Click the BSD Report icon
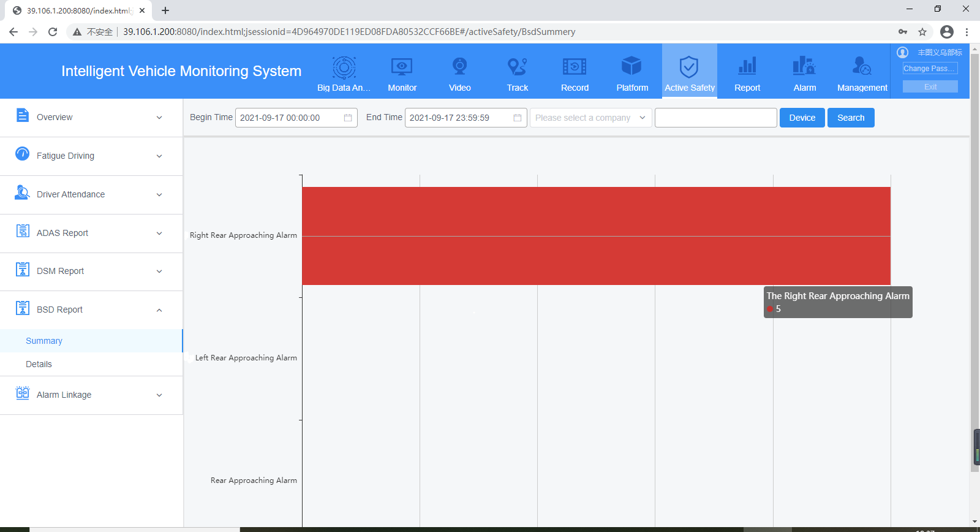 pos(23,308)
